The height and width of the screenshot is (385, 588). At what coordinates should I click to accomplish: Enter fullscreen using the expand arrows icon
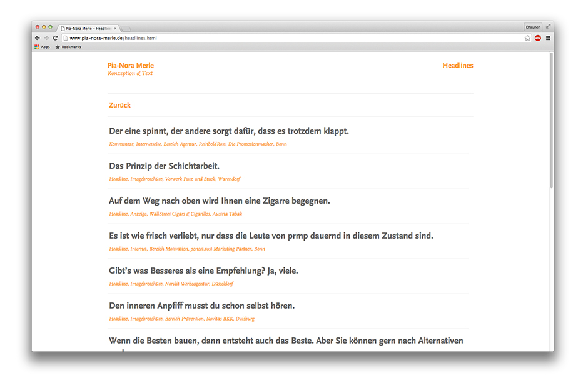pos(548,27)
